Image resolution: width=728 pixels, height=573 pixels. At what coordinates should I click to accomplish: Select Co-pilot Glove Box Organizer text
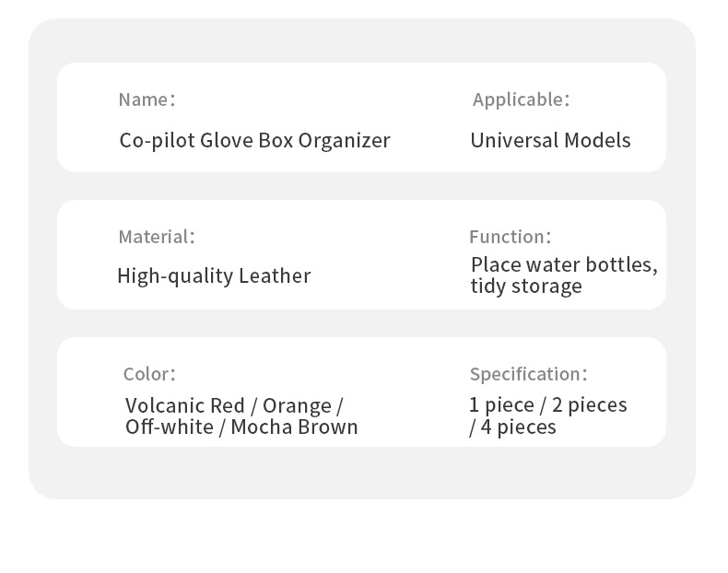tap(254, 141)
